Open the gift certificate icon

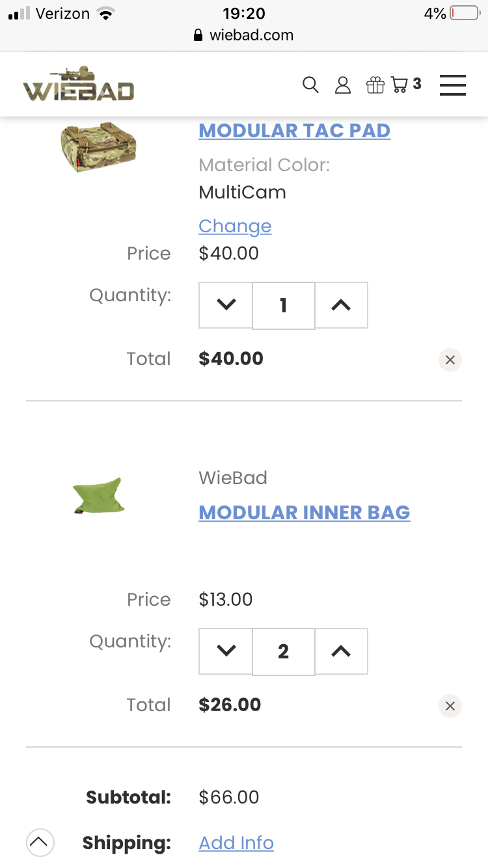(x=375, y=85)
